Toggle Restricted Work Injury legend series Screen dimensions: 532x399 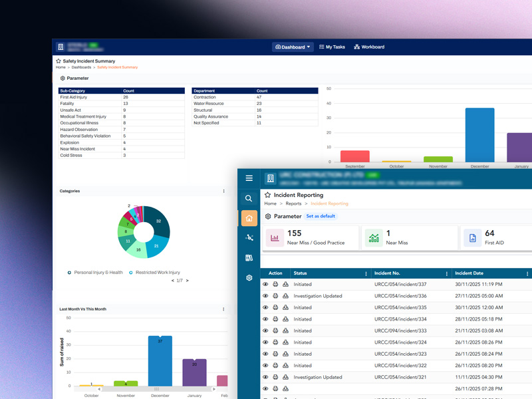coord(157,273)
